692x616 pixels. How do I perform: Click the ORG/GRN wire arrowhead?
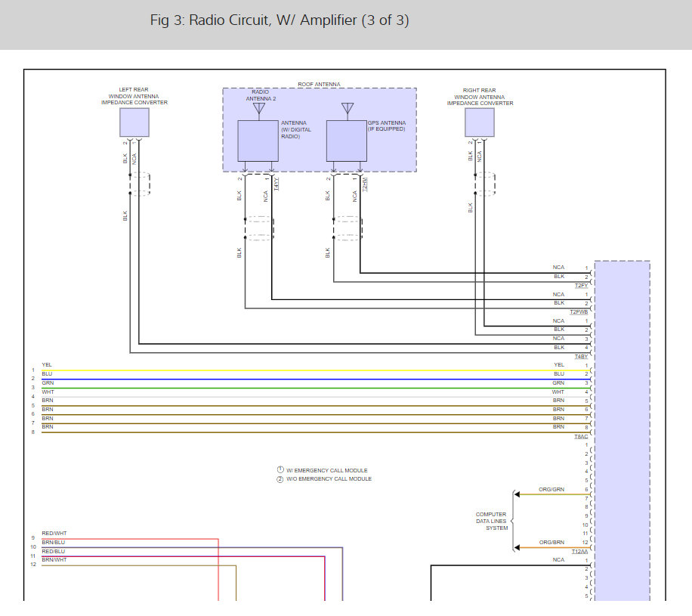tap(517, 494)
